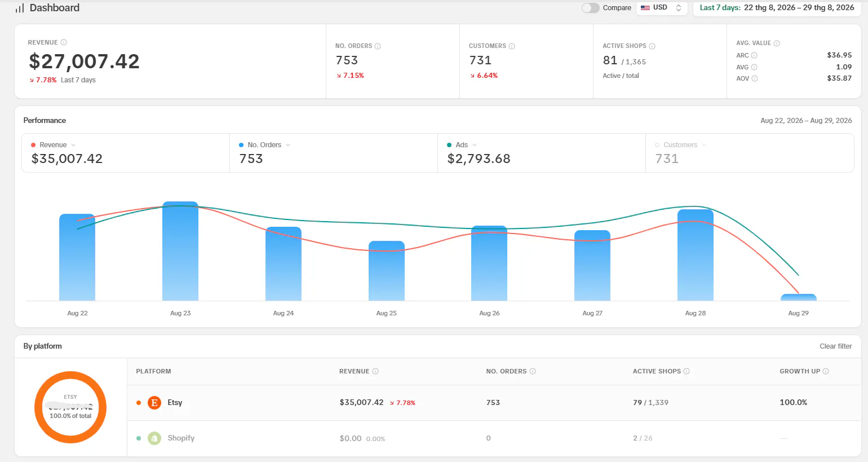
Task: Click the info icon beside REVENUE header
Action: [64, 42]
